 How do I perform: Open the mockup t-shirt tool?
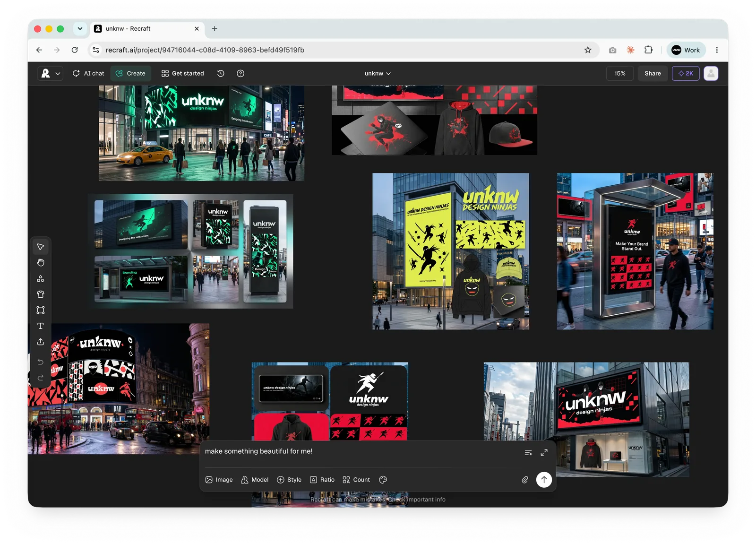pyautogui.click(x=41, y=294)
